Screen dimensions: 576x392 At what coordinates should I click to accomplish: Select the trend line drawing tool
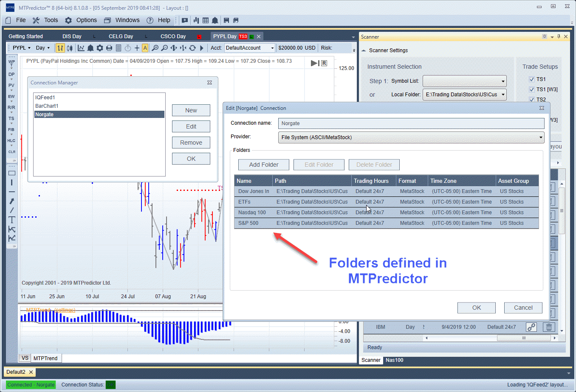pos(12,210)
